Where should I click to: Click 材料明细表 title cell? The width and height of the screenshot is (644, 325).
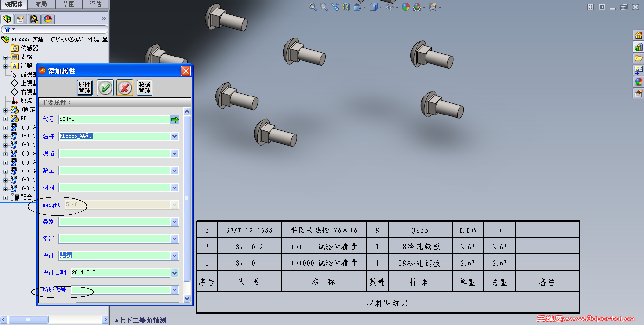point(388,303)
